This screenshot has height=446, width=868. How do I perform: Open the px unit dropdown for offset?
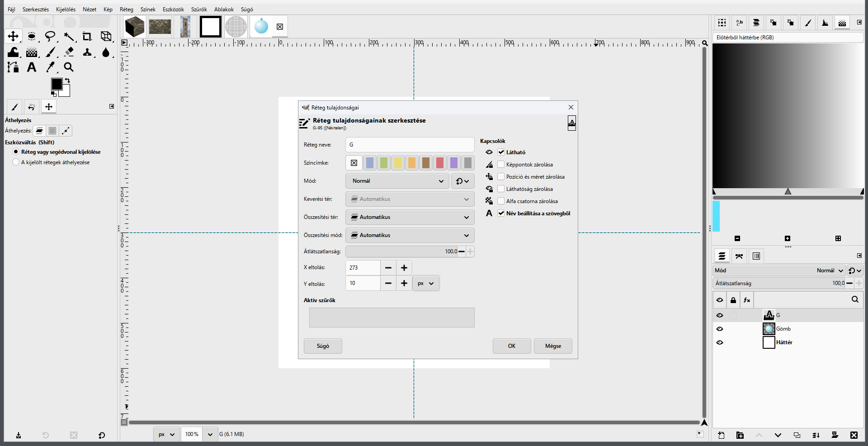point(426,284)
